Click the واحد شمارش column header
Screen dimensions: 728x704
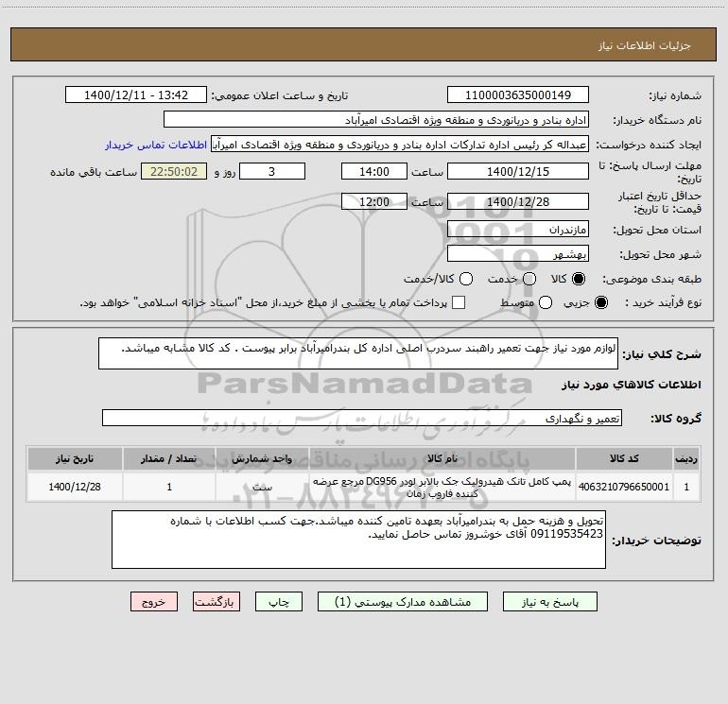(x=262, y=458)
